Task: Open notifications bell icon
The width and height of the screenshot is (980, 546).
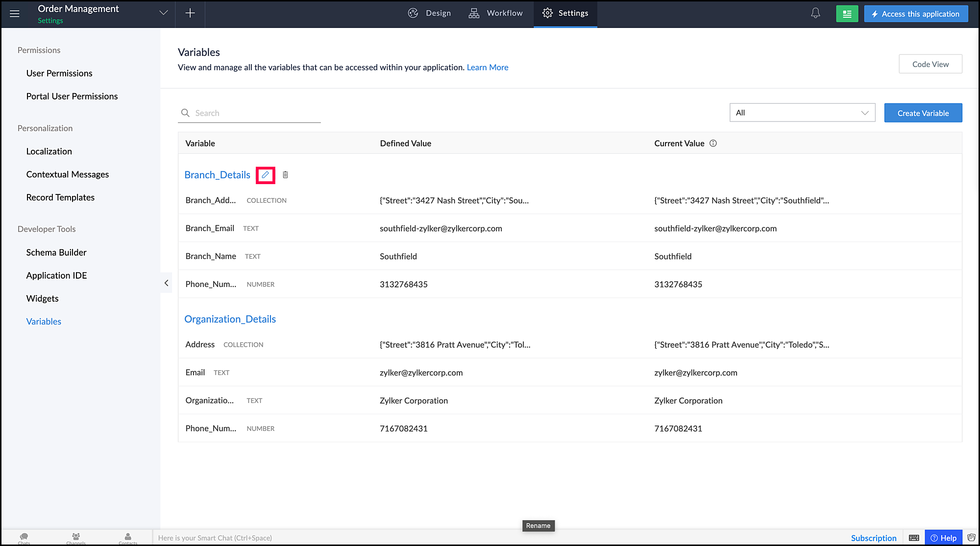Action: click(815, 13)
